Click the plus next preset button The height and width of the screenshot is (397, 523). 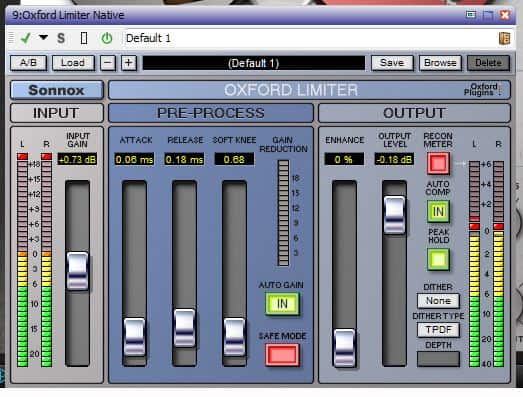pos(129,63)
